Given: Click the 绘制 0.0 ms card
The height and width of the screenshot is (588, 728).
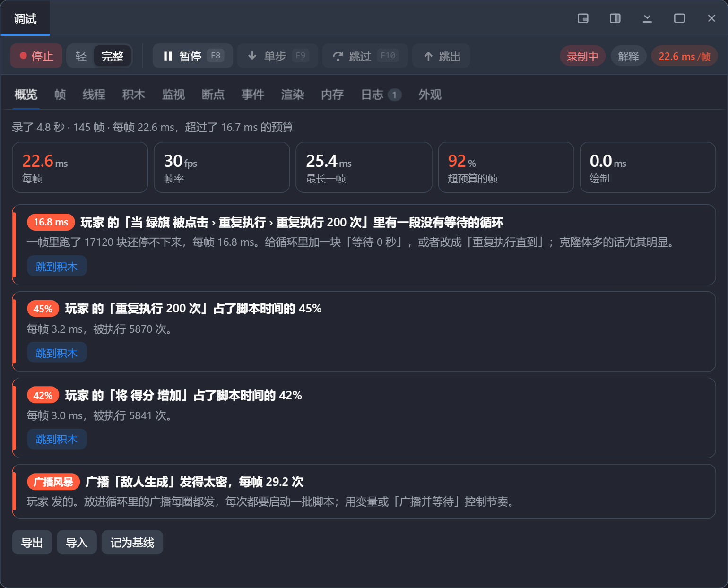Looking at the screenshot, I should (648, 167).
